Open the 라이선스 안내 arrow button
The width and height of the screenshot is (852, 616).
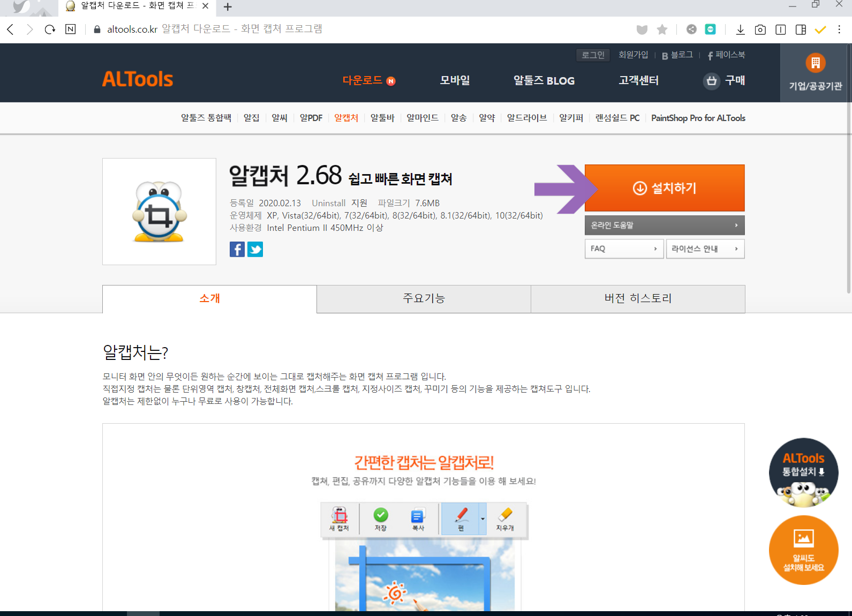(705, 249)
